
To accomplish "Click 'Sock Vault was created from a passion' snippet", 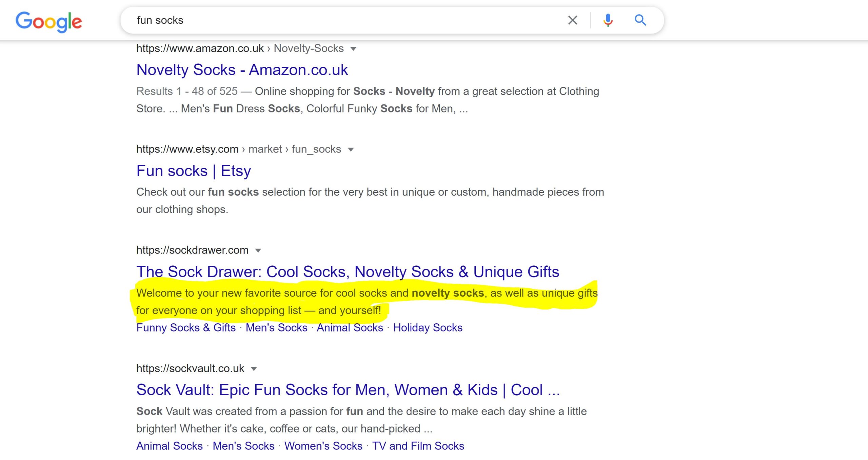I will click(x=361, y=420).
